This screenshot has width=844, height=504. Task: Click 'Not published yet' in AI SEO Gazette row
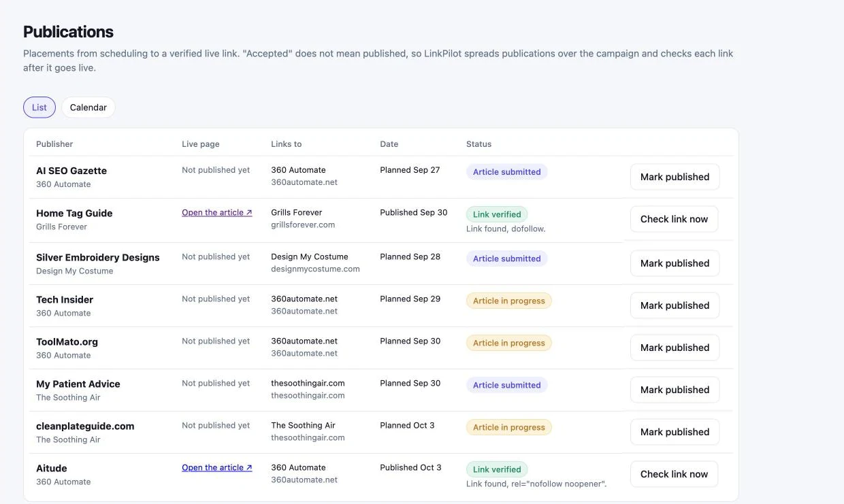coord(216,170)
